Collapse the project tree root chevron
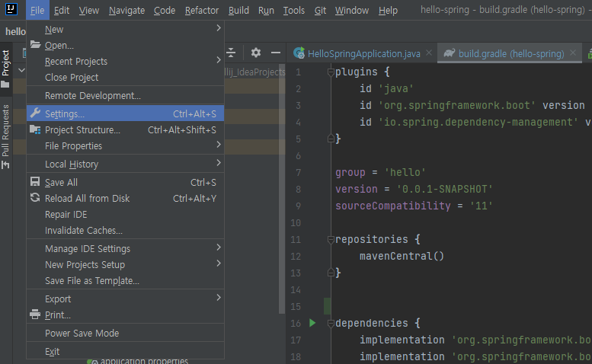 [21, 70]
